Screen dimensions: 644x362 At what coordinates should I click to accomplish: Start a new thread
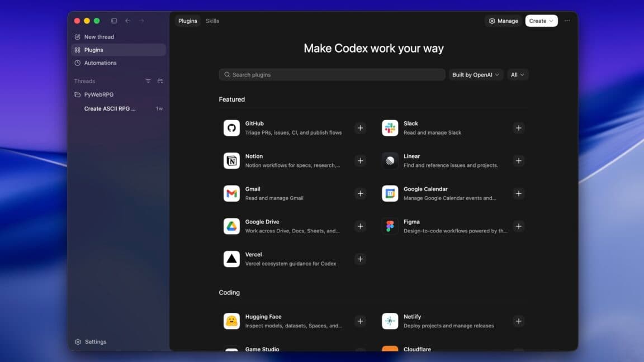pos(98,36)
